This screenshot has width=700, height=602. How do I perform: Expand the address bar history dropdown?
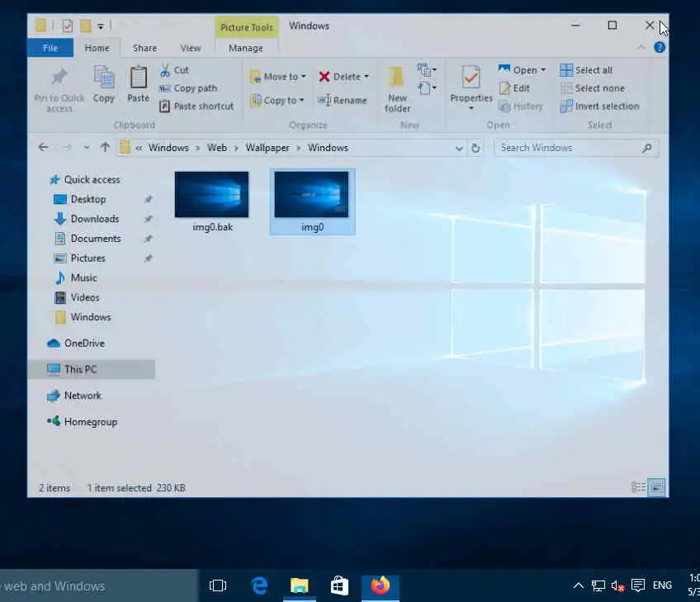[459, 149]
